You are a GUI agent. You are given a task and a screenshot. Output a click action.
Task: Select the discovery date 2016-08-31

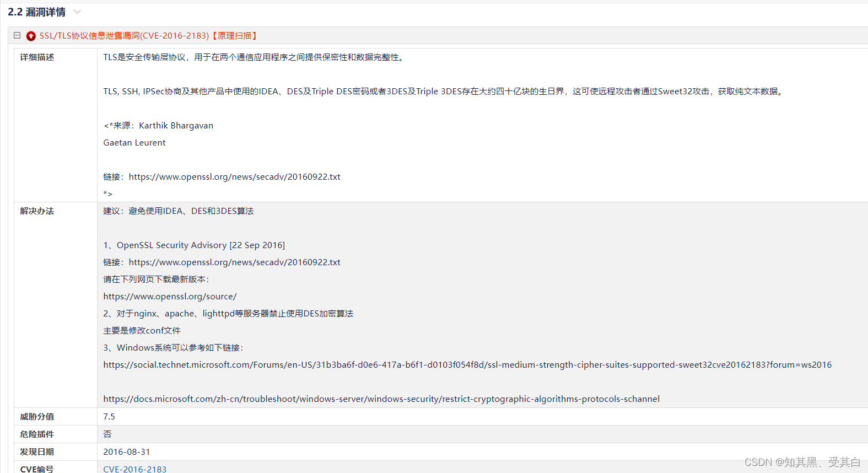tap(126, 452)
